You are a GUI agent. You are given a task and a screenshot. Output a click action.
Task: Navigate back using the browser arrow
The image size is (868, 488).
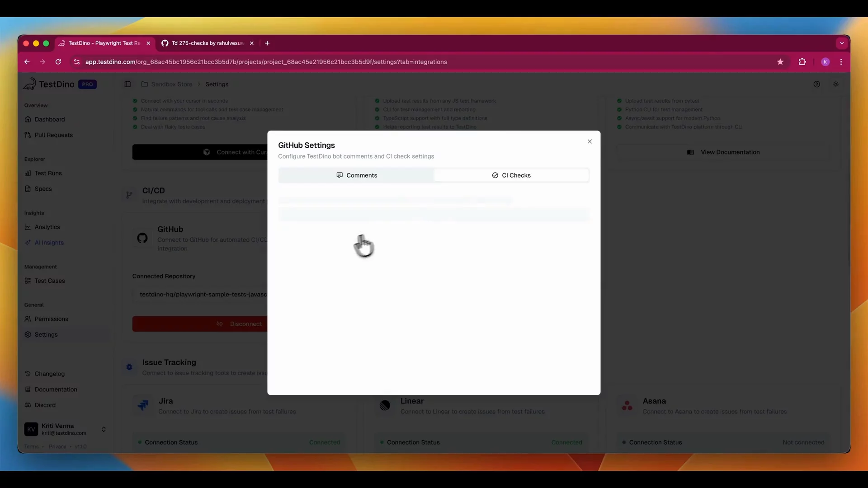tap(27, 62)
